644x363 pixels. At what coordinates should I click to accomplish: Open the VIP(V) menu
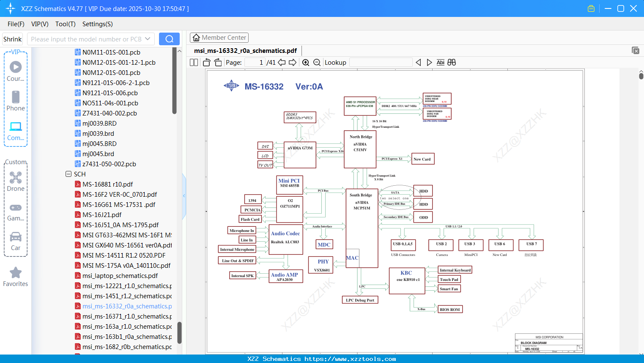tap(40, 24)
